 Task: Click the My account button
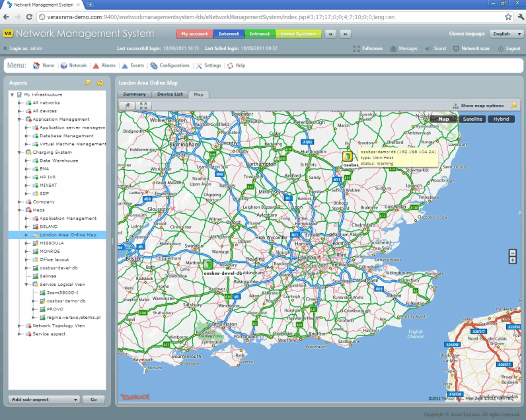click(194, 34)
